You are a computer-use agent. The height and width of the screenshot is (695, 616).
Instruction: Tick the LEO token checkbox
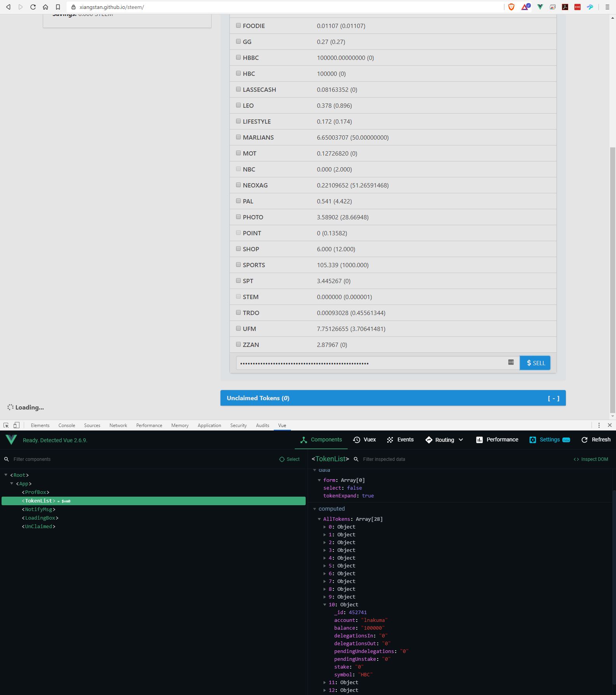point(238,105)
